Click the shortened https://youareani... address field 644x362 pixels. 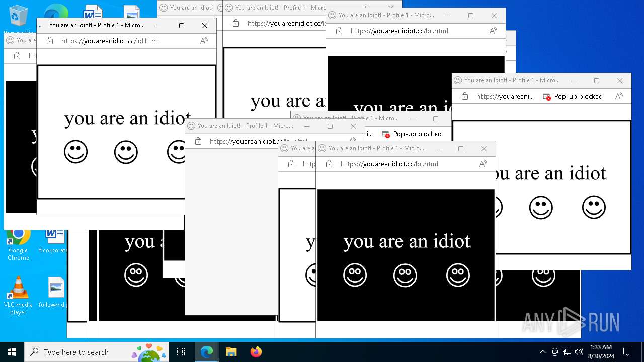click(x=505, y=96)
